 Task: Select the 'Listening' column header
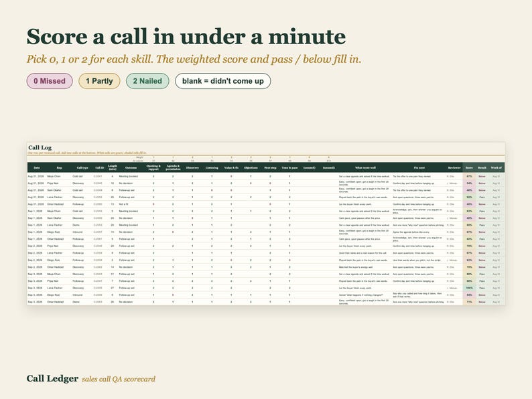tap(212, 167)
